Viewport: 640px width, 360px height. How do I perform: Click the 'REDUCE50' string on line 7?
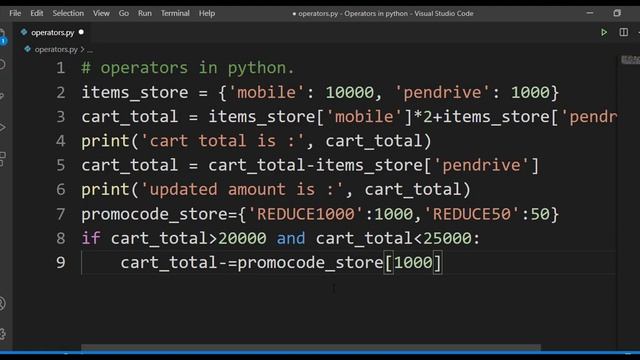(471, 214)
